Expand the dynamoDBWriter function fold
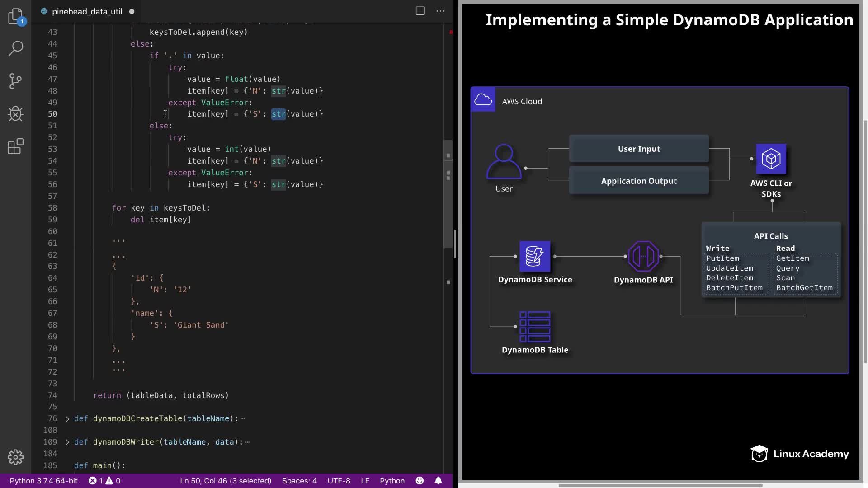 pyautogui.click(x=67, y=442)
